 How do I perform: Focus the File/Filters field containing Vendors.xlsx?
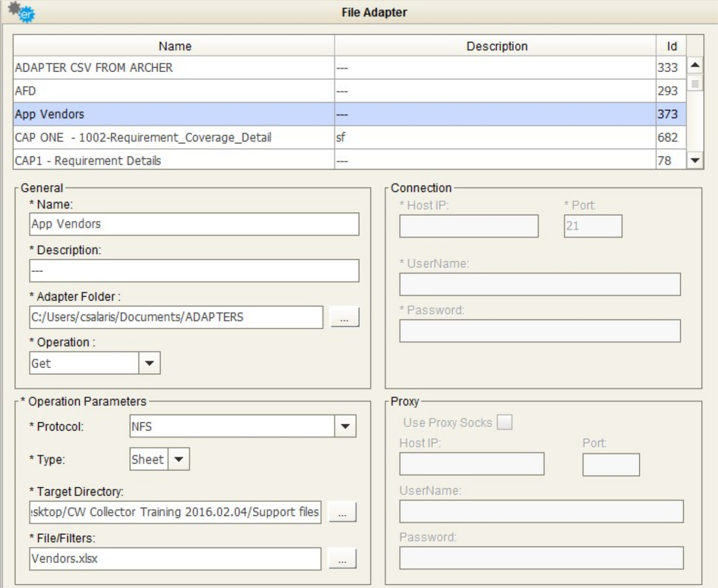click(175, 558)
